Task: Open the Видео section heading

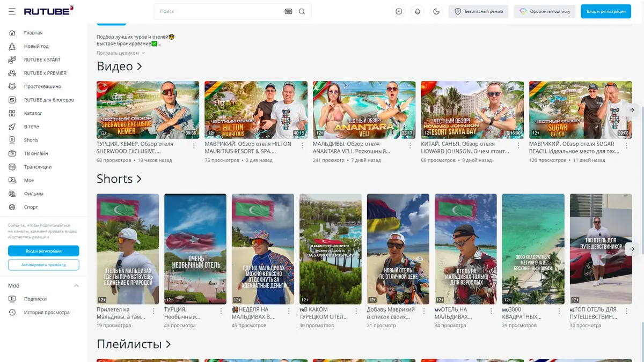Action: (119, 67)
